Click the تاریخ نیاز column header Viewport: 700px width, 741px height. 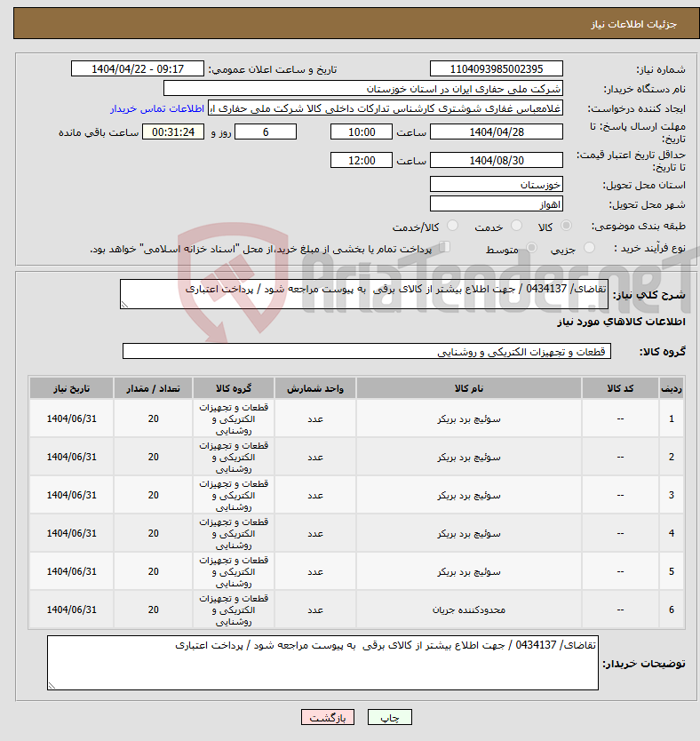[71, 388]
